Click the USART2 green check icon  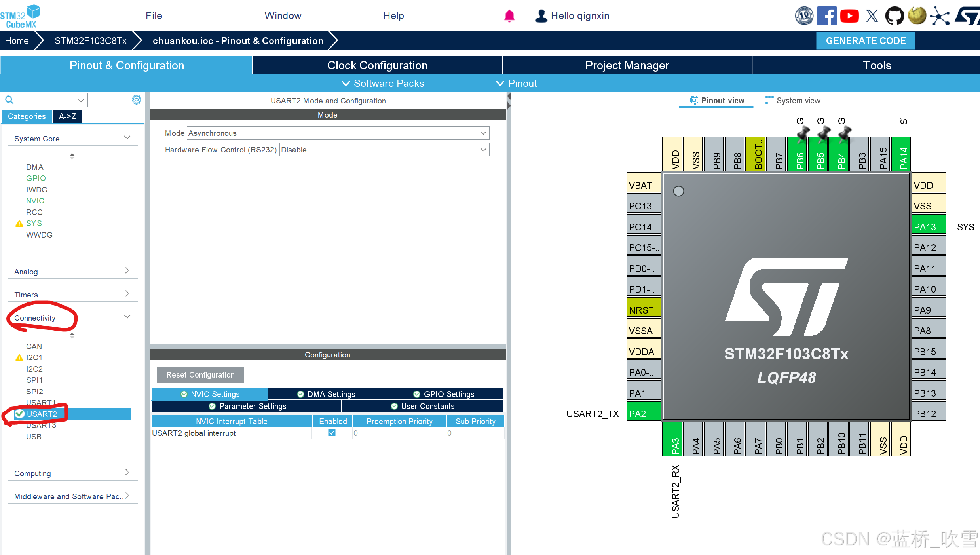click(19, 414)
